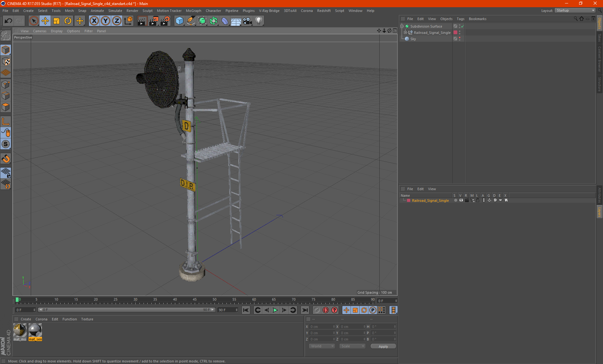
Task: Go to start of animation
Action: pyautogui.click(x=246, y=310)
